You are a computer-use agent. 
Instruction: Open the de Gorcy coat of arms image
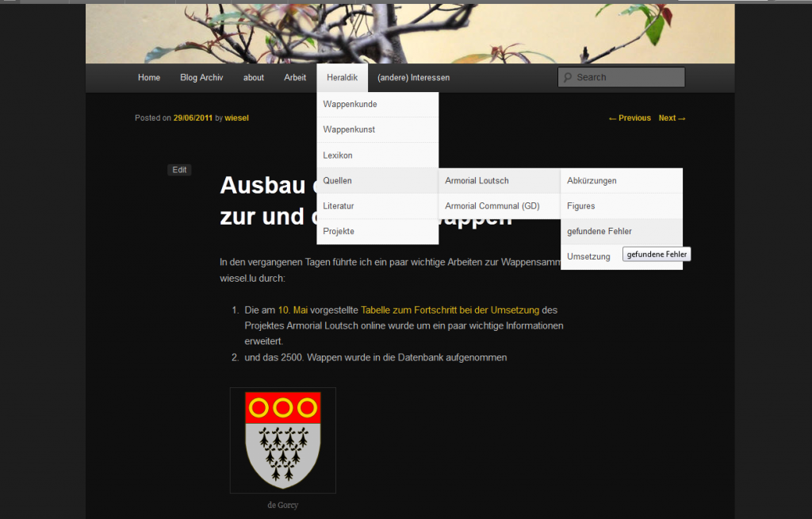(x=282, y=440)
